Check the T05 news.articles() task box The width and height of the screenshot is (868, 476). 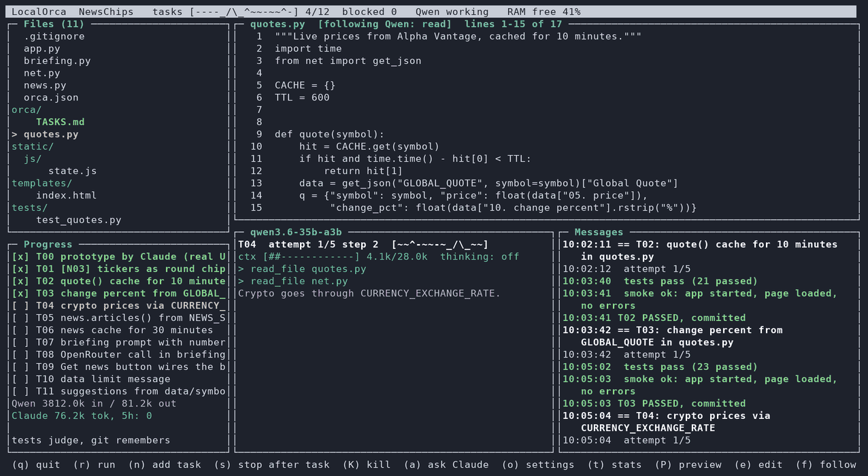(20, 318)
